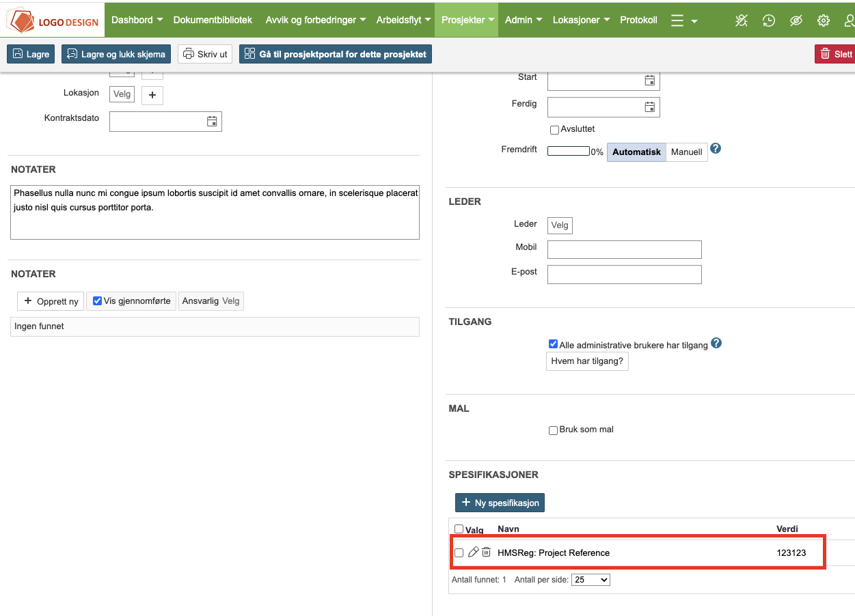This screenshot has height=616, width=855.
Task: Click the trash icon in HMSReg row
Action: tap(486, 552)
